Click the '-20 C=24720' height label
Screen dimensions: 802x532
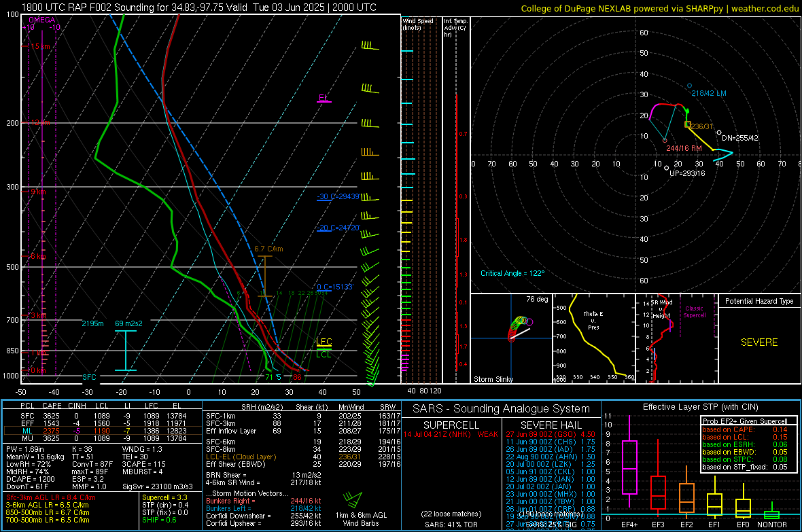click(338, 228)
